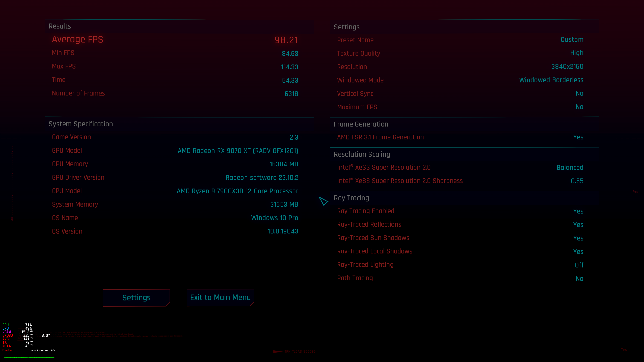Click Ray-Traced Lighting value Off
The height and width of the screenshot is (362, 644).
click(579, 265)
